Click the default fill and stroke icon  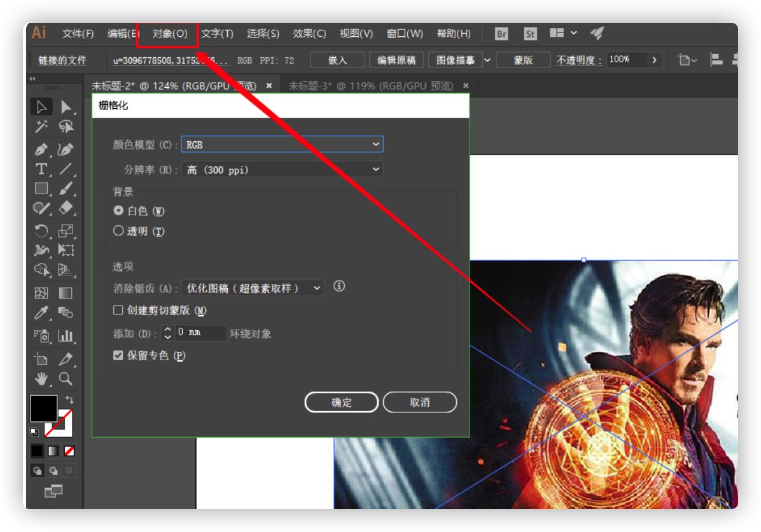pyautogui.click(x=34, y=431)
